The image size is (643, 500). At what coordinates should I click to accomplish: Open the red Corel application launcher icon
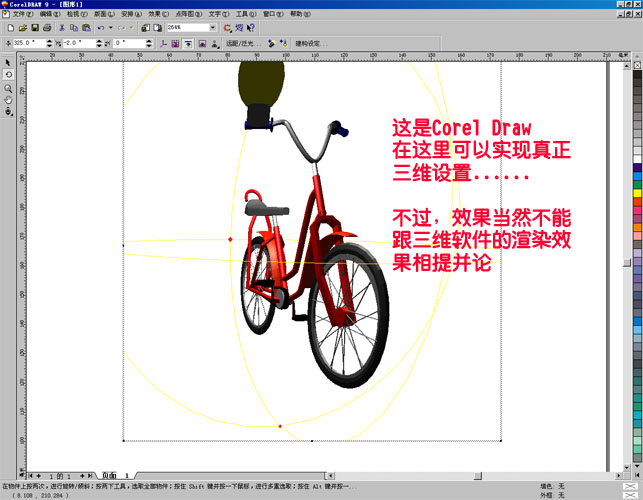(x=227, y=28)
